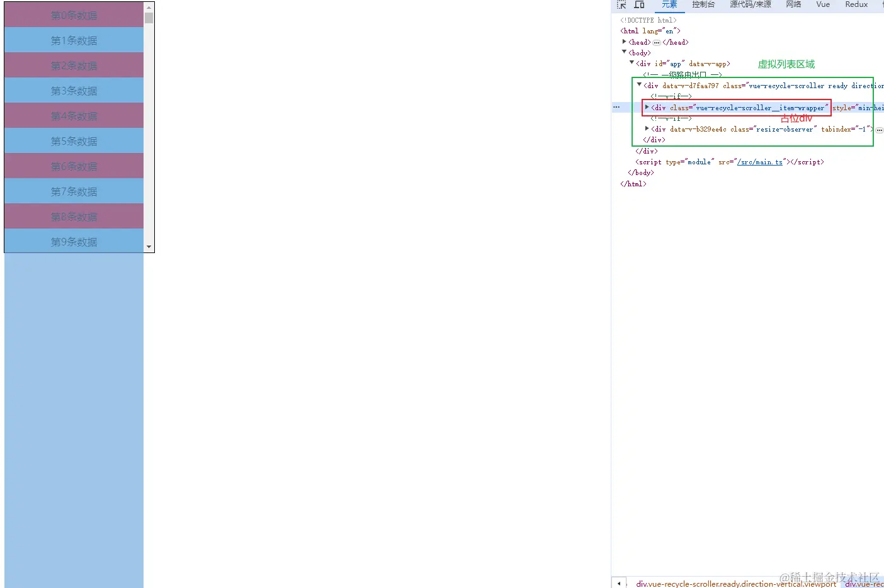Click list row 第9条数据
The image size is (884, 588).
click(x=74, y=241)
